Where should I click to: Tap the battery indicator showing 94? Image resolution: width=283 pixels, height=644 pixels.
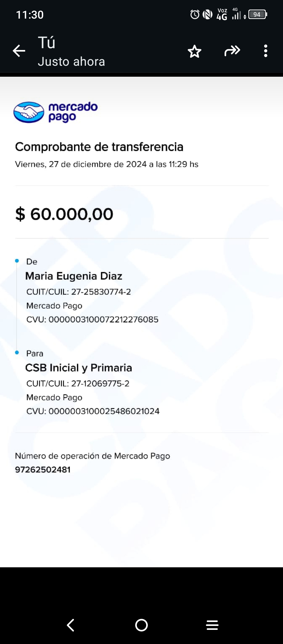(x=258, y=15)
